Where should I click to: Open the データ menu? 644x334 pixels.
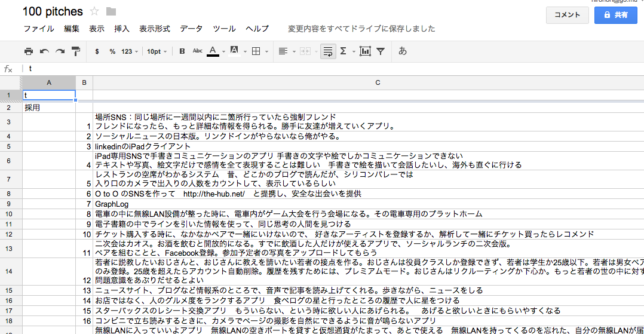click(191, 29)
